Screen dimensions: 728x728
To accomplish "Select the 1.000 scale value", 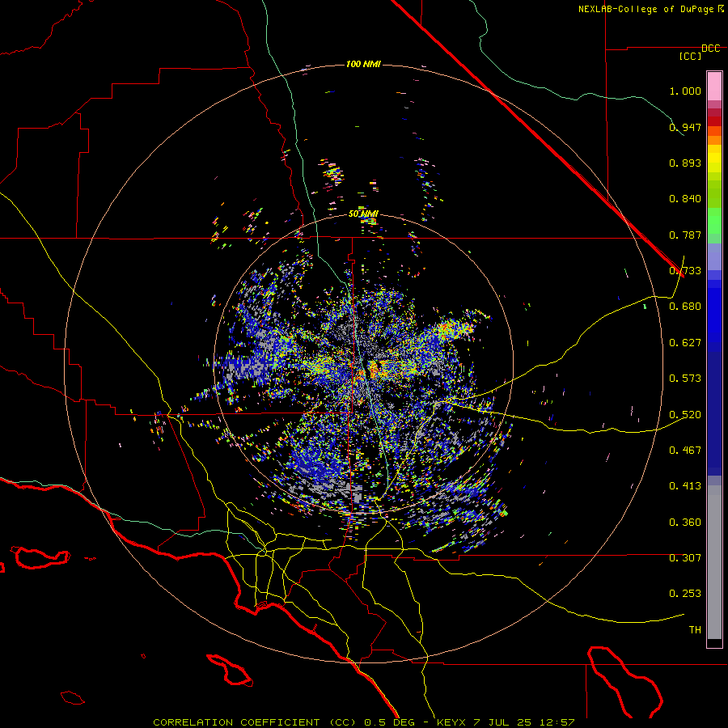I will click(685, 91).
